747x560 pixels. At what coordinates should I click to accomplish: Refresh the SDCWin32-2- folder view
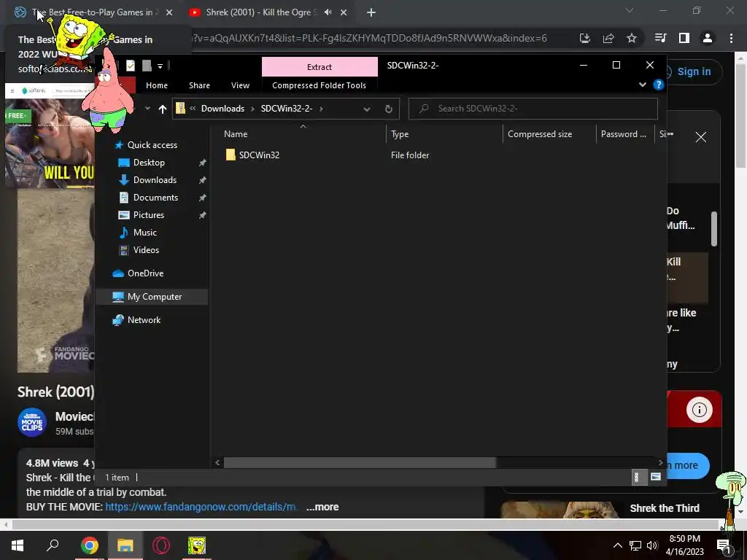(389, 109)
